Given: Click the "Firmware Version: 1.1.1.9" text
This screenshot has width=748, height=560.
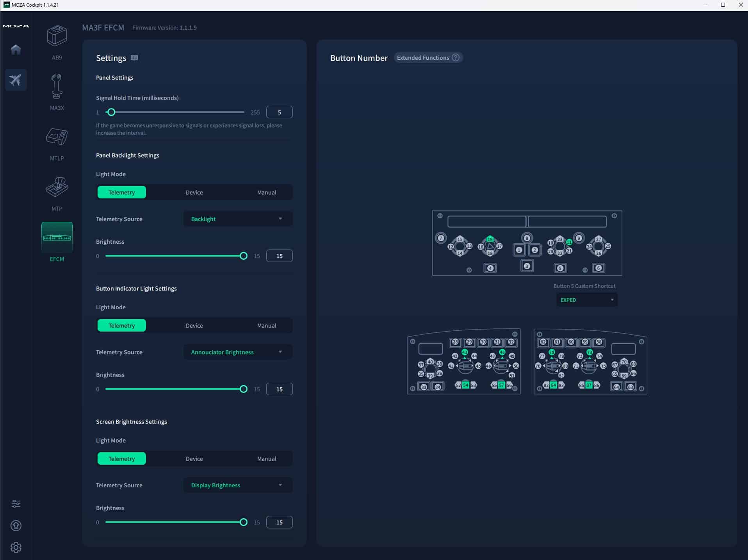Looking at the screenshot, I should (x=164, y=28).
